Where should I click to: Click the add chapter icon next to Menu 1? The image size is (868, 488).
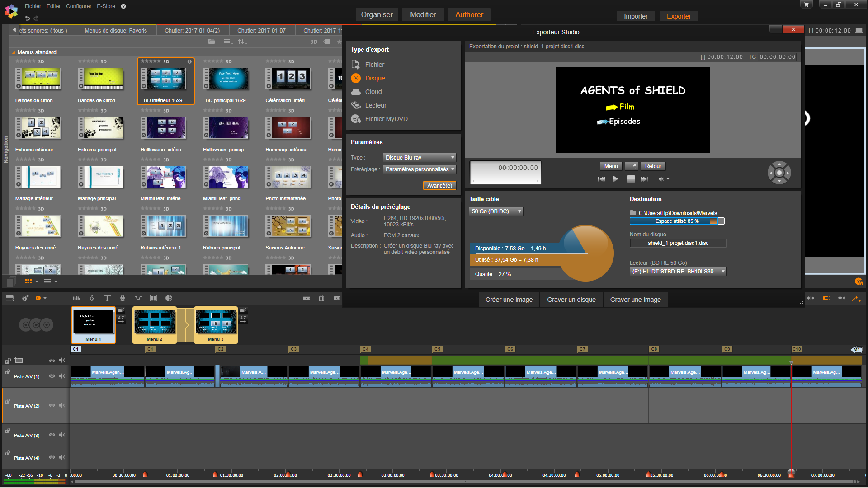click(121, 310)
